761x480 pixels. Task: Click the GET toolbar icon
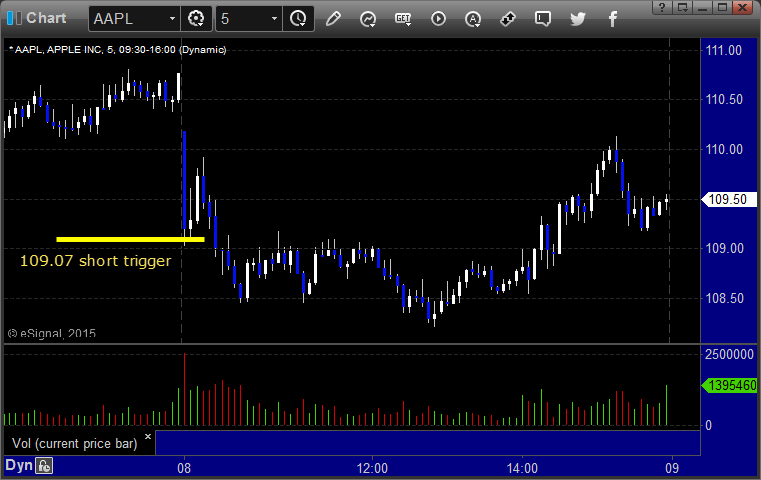403,19
